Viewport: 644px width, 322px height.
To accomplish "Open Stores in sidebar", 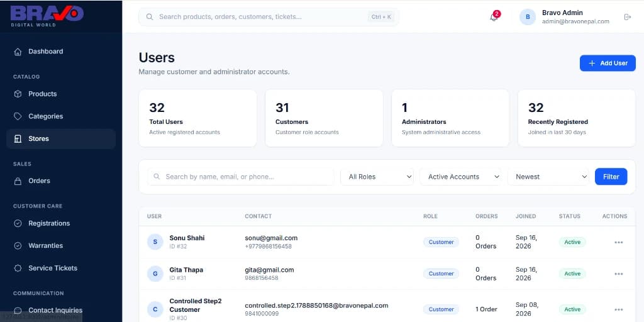I will point(61,139).
